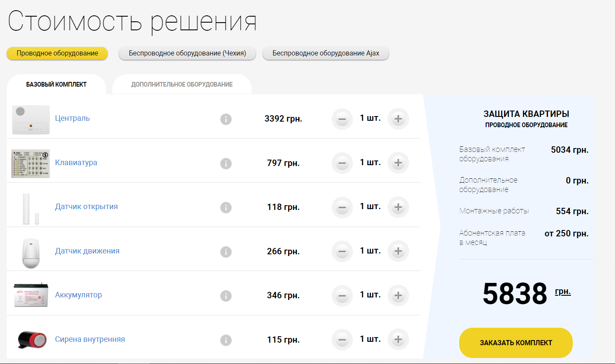Click the Датчик движения sensor thumbnail
This screenshot has height=364, width=615.
tap(31, 253)
